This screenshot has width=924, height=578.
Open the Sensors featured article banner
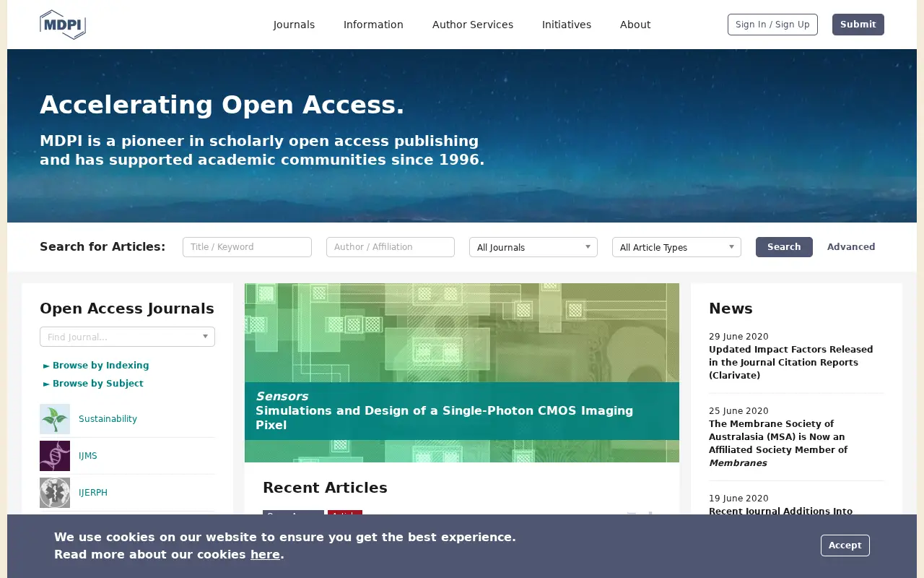coord(462,373)
